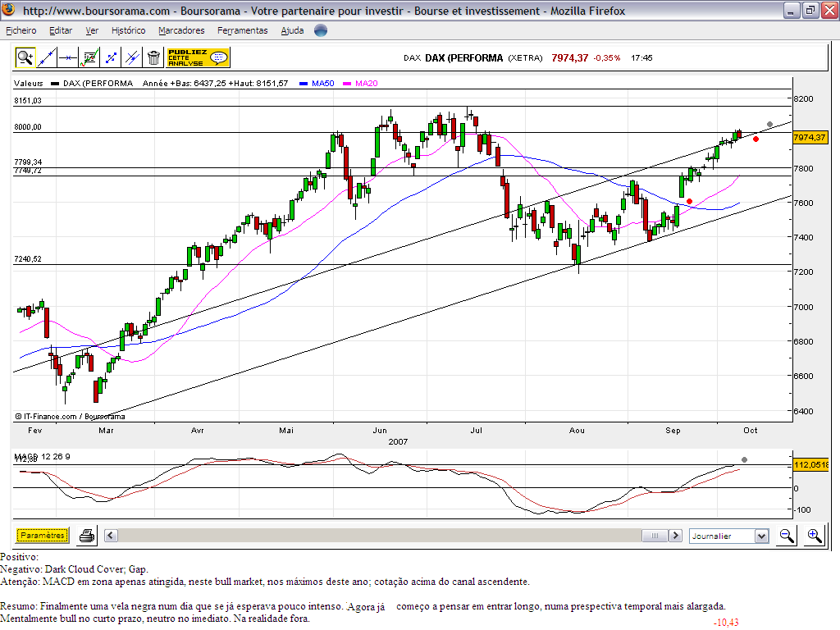Click the scrollbar right arrow
This screenshot has height=630, width=840.
point(676,535)
